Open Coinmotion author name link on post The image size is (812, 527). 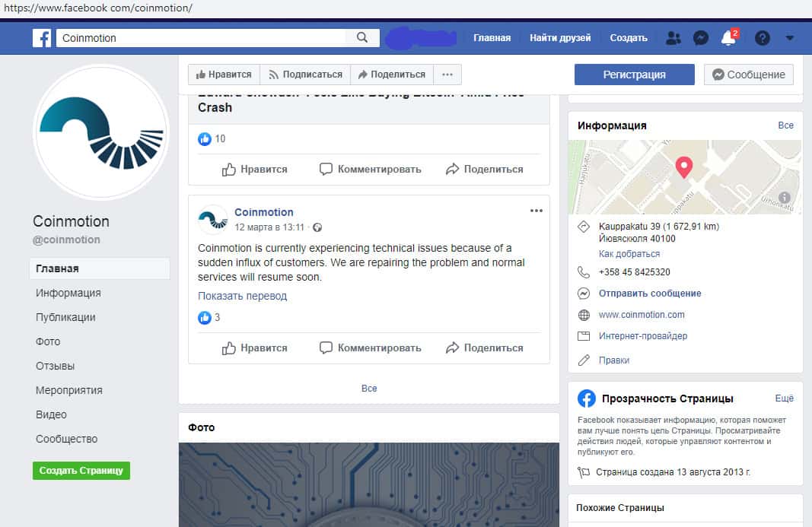[x=263, y=212]
